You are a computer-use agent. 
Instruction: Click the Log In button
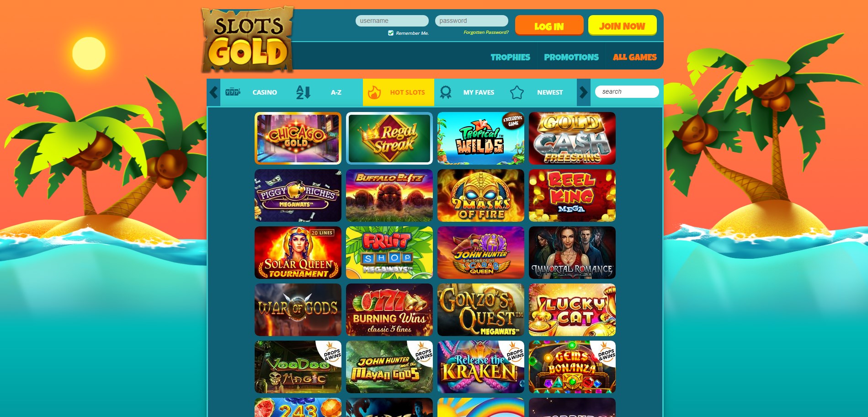point(549,25)
